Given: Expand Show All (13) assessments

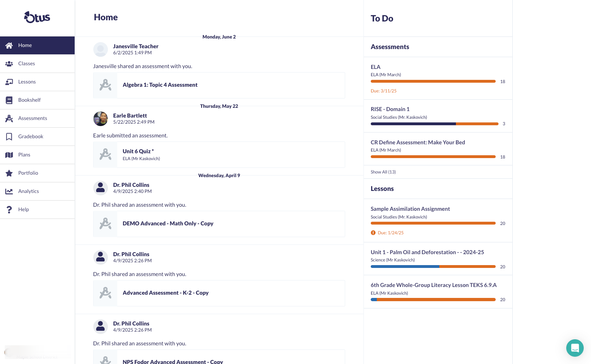Looking at the screenshot, I should pos(383,172).
